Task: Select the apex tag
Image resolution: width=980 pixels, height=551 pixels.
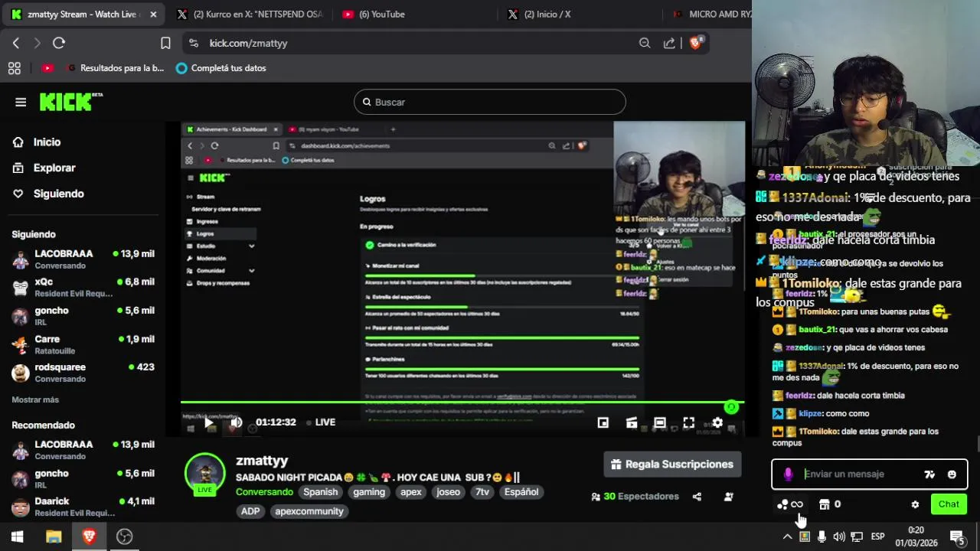Action: (x=411, y=492)
